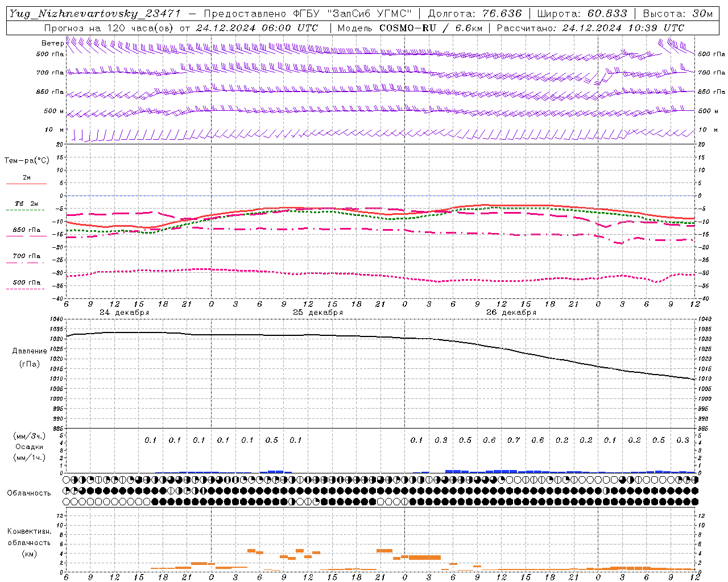Click the dotted line sample under 500 гПа legend
This screenshot has height=582, width=728.
click(26, 289)
